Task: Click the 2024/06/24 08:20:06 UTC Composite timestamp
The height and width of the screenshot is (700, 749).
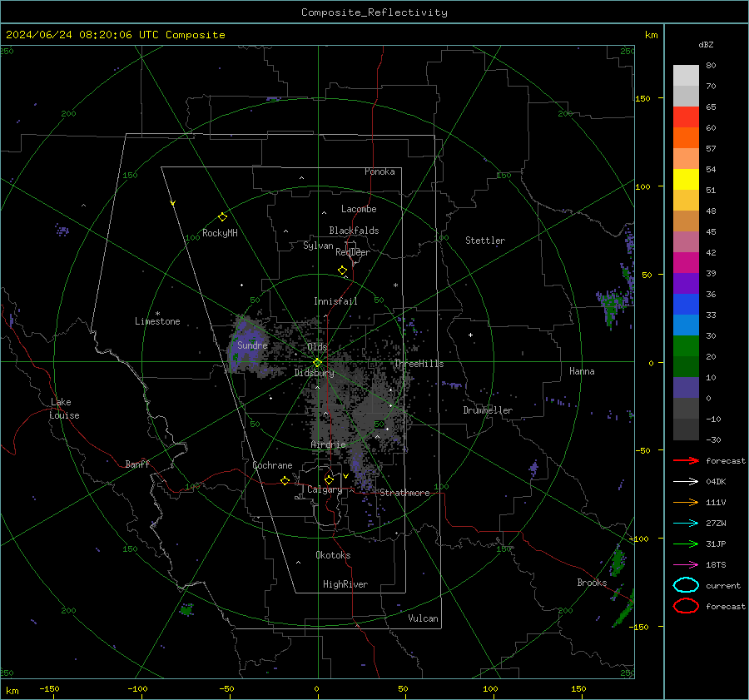Action: tap(115, 35)
